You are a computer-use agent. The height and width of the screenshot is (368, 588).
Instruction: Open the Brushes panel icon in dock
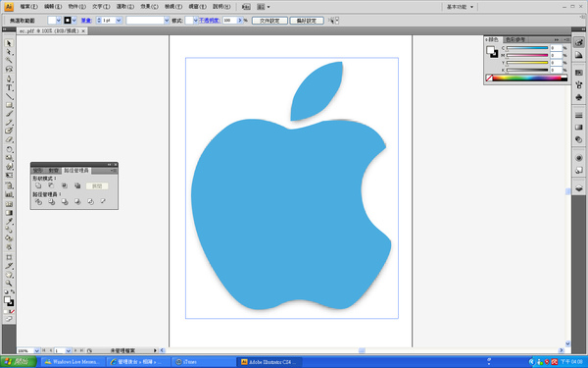point(578,85)
